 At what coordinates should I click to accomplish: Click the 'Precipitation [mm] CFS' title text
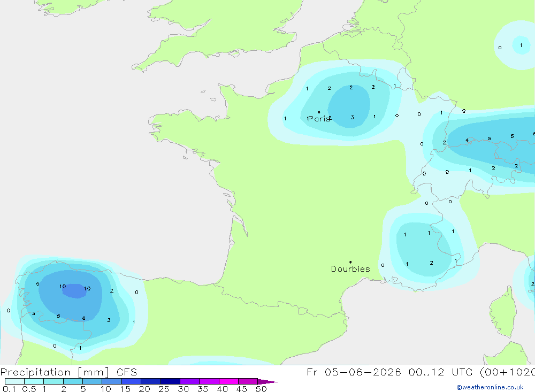(x=68, y=372)
